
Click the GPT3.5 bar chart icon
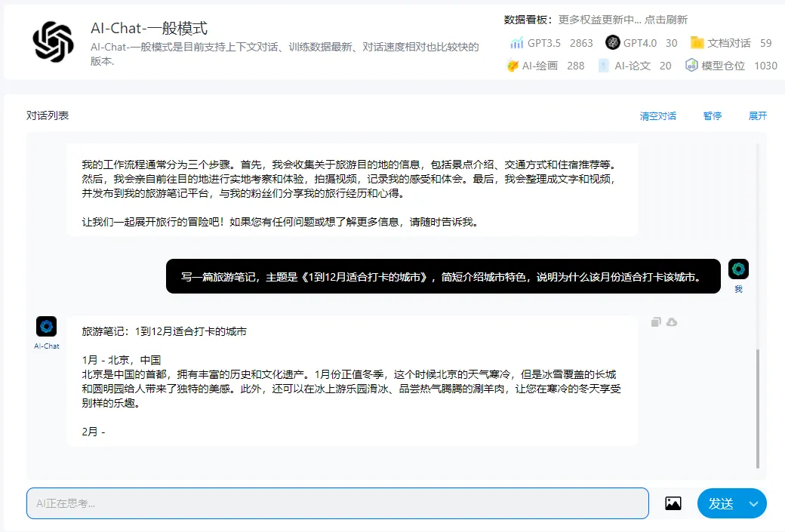coord(517,43)
